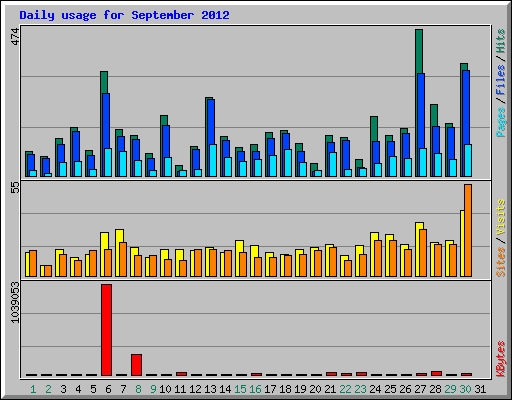
Task: Click day 29 on the x-axis
Action: tap(450, 389)
